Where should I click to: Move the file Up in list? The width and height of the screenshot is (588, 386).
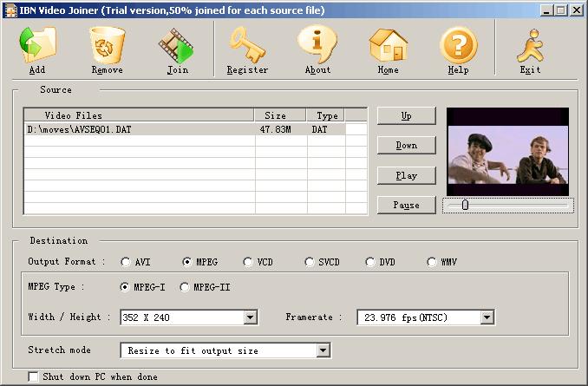407,115
